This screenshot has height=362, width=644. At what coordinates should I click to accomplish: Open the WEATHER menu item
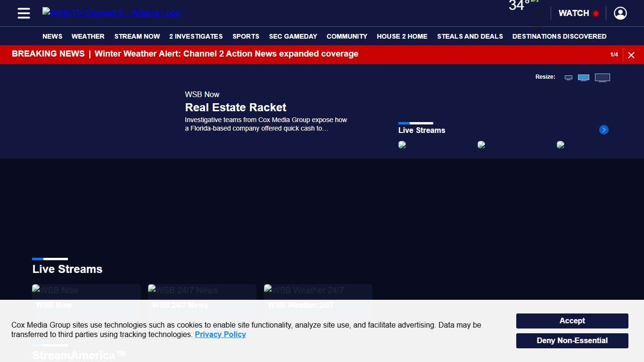click(88, 36)
